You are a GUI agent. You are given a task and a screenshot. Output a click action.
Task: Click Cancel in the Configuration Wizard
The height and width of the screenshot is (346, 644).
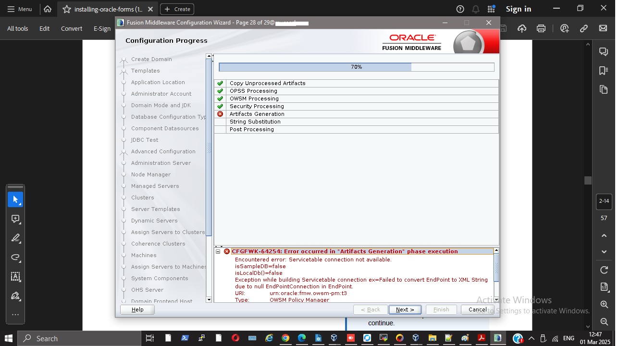click(x=478, y=309)
